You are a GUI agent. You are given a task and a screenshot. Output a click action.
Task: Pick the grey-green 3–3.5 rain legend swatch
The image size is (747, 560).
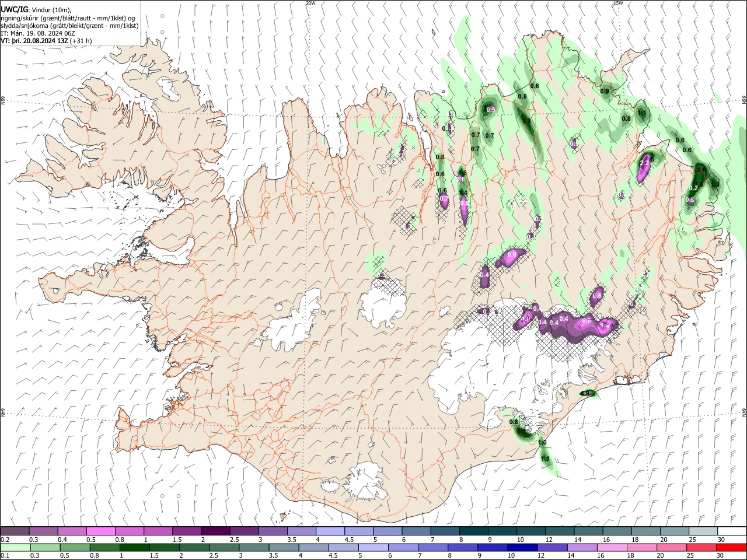click(253, 547)
